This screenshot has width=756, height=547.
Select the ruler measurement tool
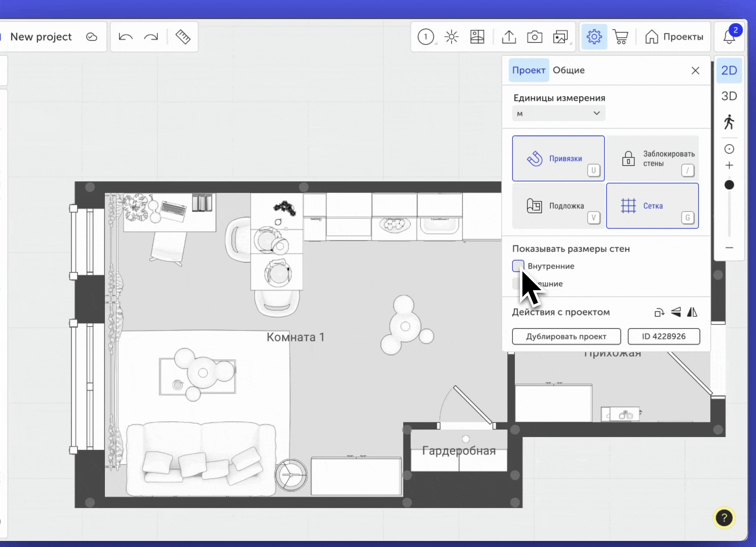(x=182, y=37)
